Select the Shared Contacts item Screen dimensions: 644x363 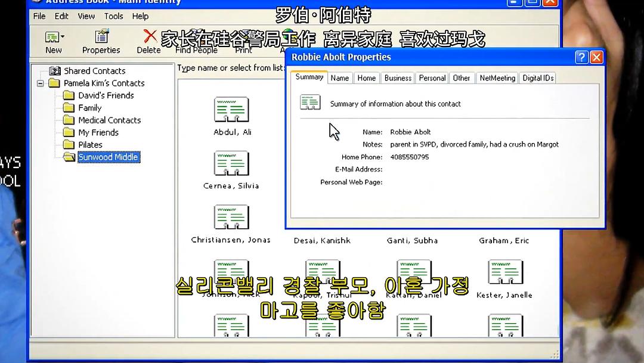point(94,71)
